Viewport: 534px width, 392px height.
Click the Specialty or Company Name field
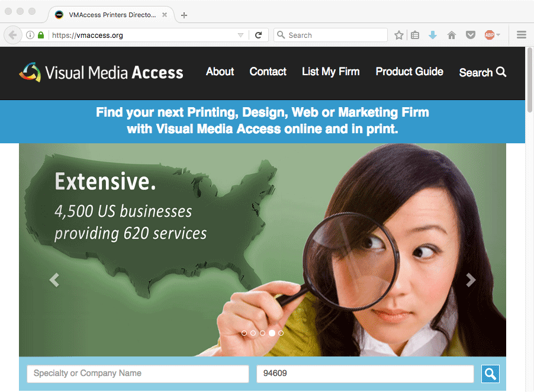click(138, 374)
